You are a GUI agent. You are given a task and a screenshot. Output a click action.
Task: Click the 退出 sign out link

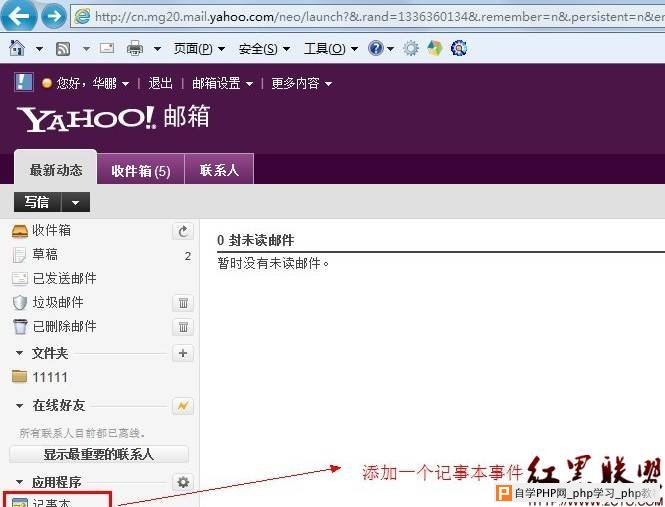(160, 83)
